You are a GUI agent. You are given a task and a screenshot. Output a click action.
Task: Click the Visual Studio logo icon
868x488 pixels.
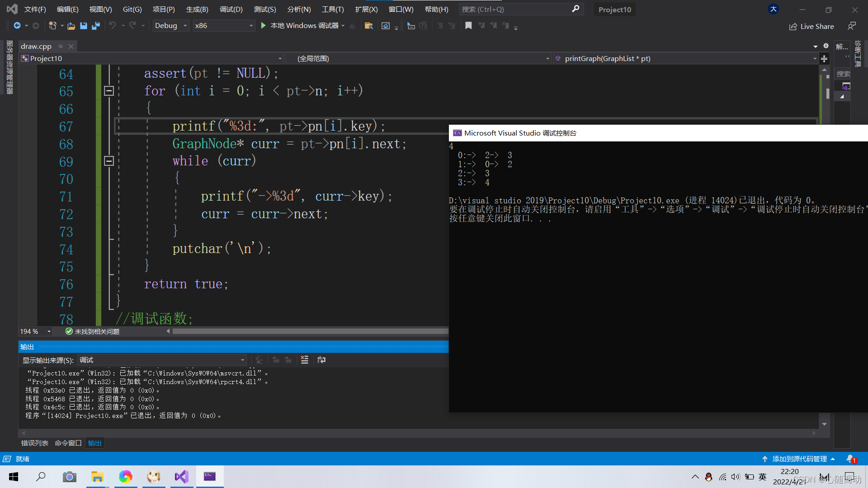click(12, 9)
